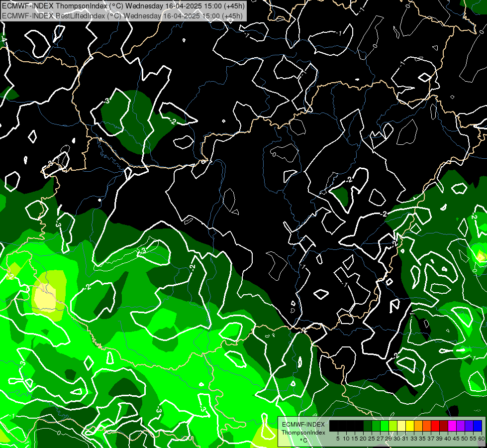This screenshot has width=487, height=448.
Task: Pick the pale yellow 30–31 legend swatch
Action: coord(401,426)
